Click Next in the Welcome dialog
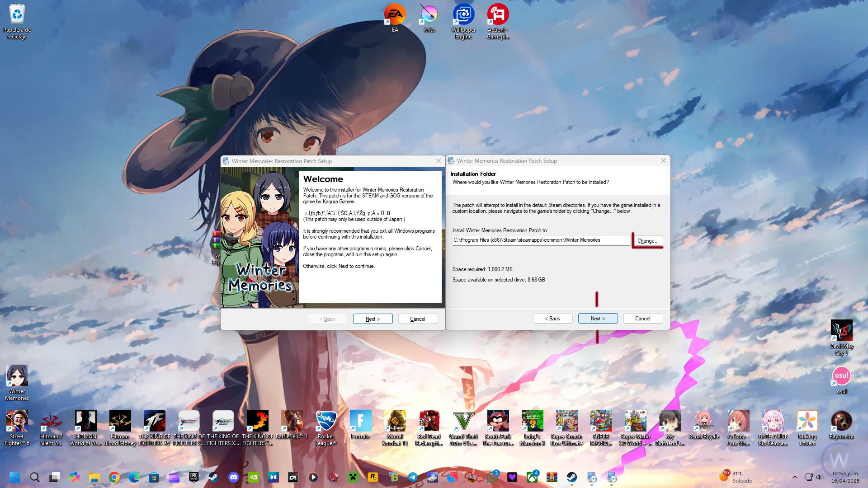Viewport: 868px width, 488px height. point(373,319)
